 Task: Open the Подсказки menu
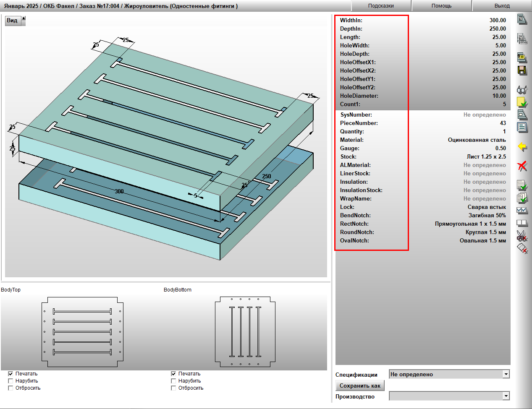click(x=381, y=6)
